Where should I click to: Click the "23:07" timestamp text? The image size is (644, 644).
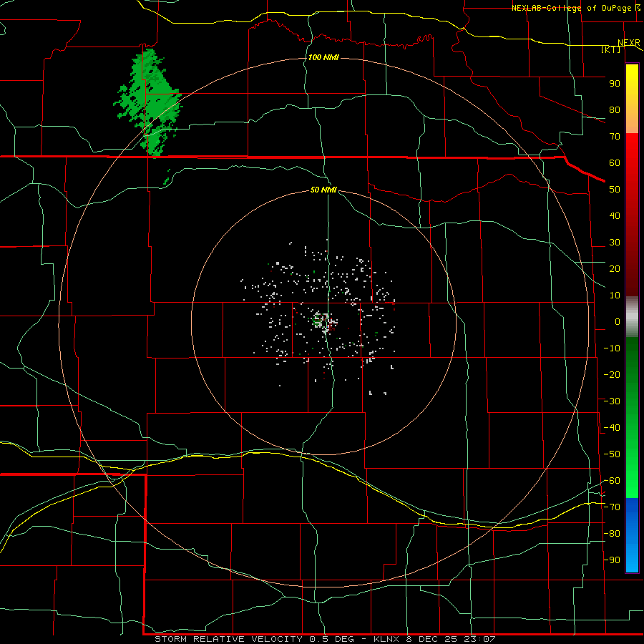[x=479, y=639]
